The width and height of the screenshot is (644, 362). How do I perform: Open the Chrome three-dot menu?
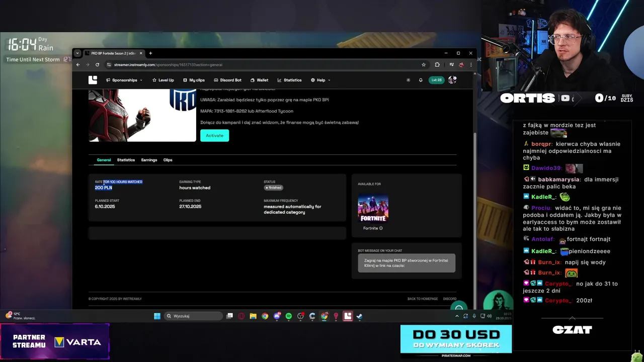tap(471, 64)
